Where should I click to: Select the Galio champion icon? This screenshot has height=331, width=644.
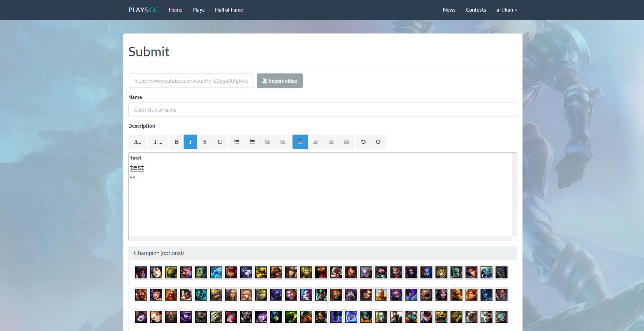pyautogui.click(x=501, y=273)
